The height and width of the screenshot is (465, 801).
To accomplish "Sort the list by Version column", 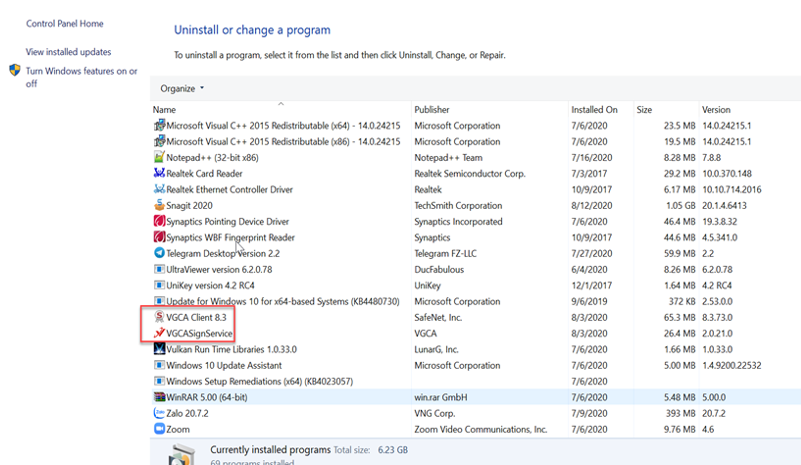I will click(716, 109).
